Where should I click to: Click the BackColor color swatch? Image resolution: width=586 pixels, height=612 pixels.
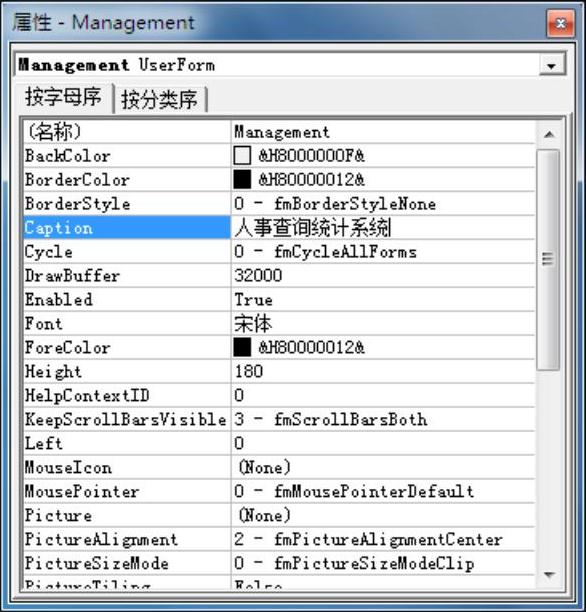pyautogui.click(x=242, y=156)
